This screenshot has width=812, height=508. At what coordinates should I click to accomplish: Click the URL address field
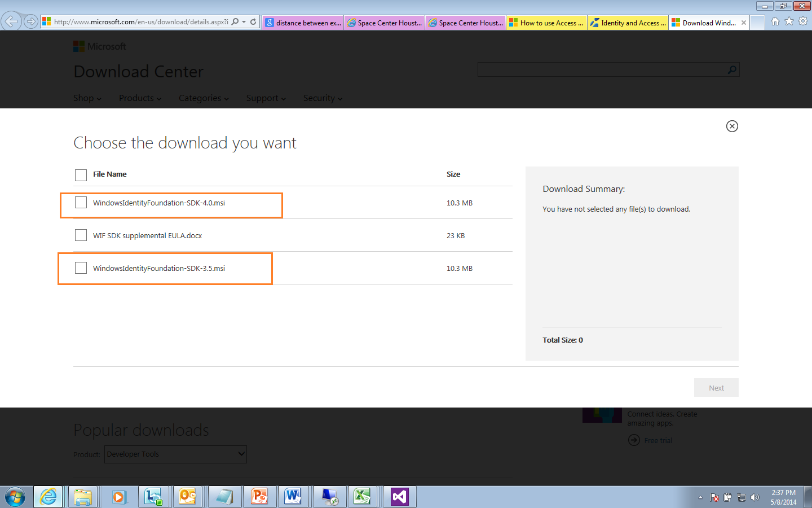(x=141, y=22)
